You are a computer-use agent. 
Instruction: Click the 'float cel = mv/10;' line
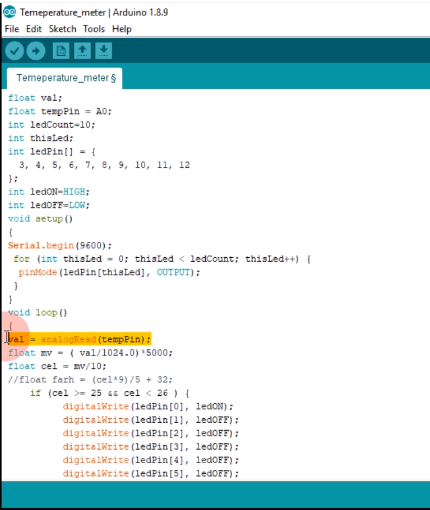[x=57, y=366]
